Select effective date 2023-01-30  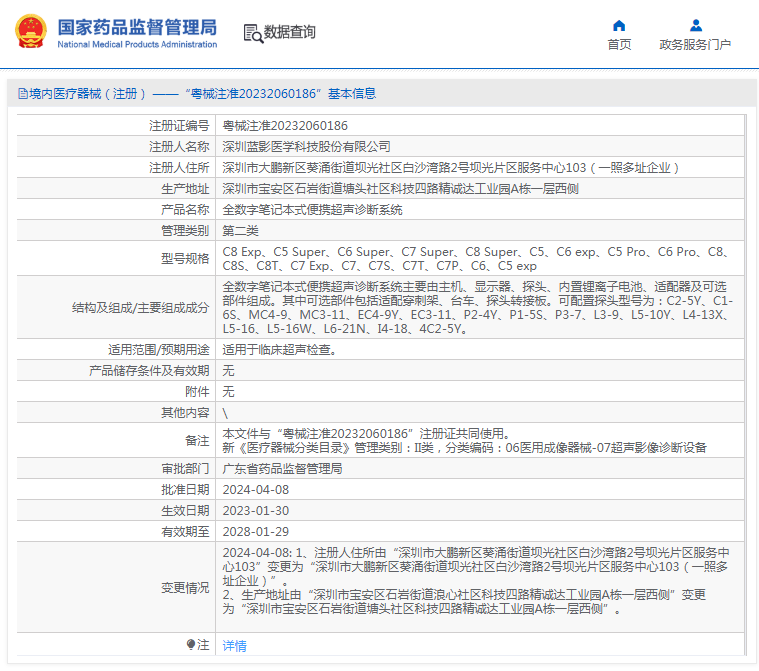[256, 511]
